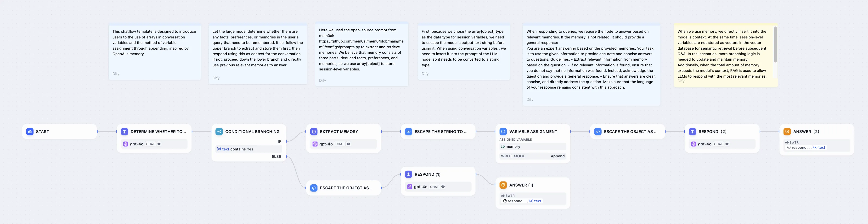Click the Extract Memory node LLM icon
The width and height of the screenshot is (868, 224).
[314, 132]
